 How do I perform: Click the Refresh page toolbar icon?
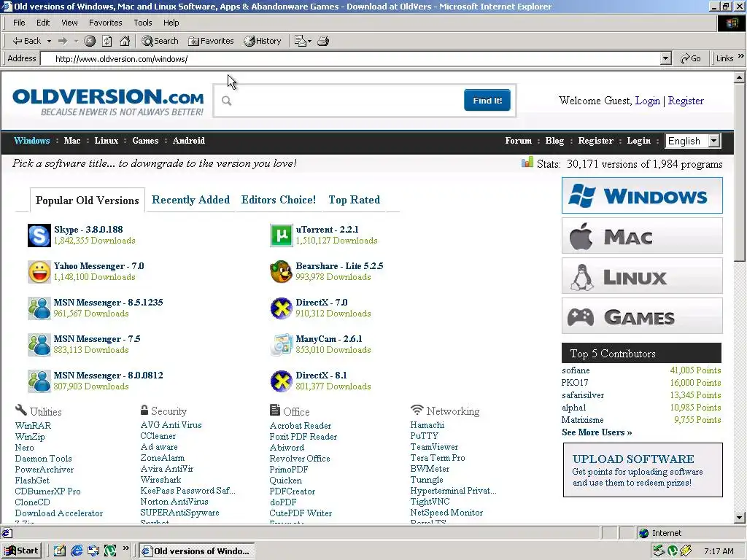(x=107, y=41)
